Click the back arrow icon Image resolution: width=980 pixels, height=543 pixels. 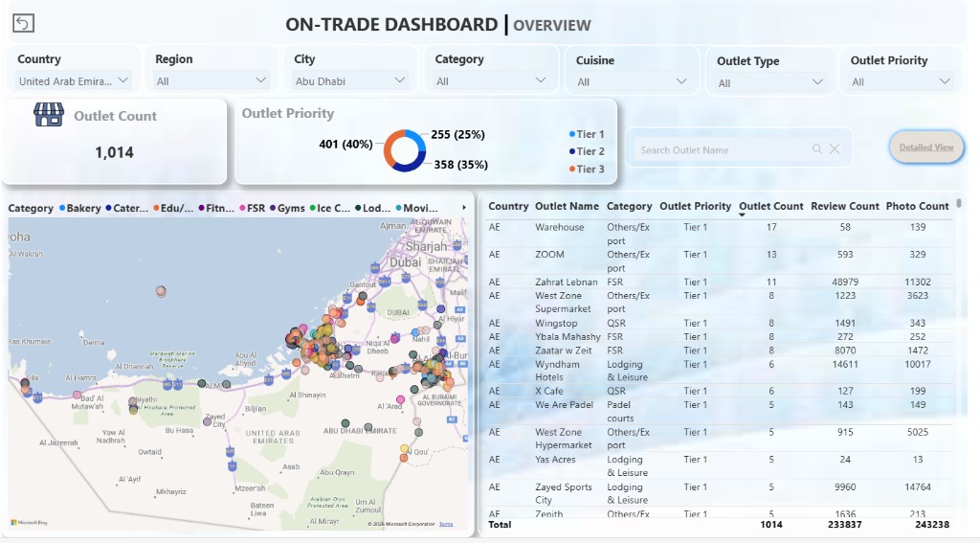23,23
